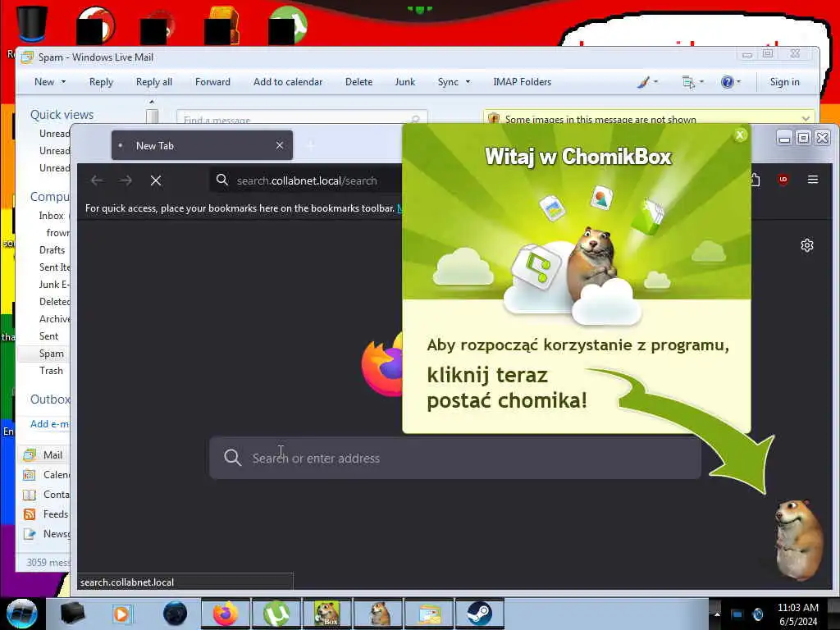This screenshot has height=630, width=840.
Task: Select the Drafts folder
Action: [x=52, y=250]
